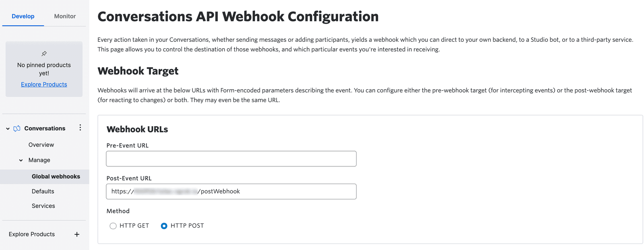Viewport: 644px width, 250px height.
Task: Click the plus icon beside Explore Products
Action: 76,234
